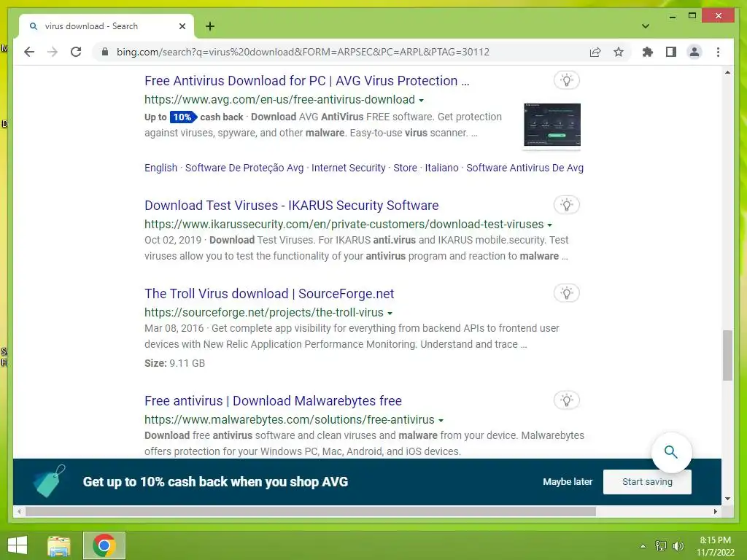The image size is (747, 560).
Task: Click the lightbulb icon beside AVG result
Action: click(x=566, y=80)
